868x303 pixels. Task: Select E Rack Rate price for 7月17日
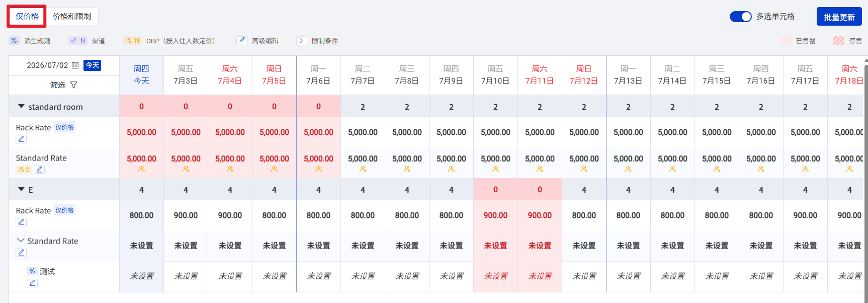tap(805, 215)
